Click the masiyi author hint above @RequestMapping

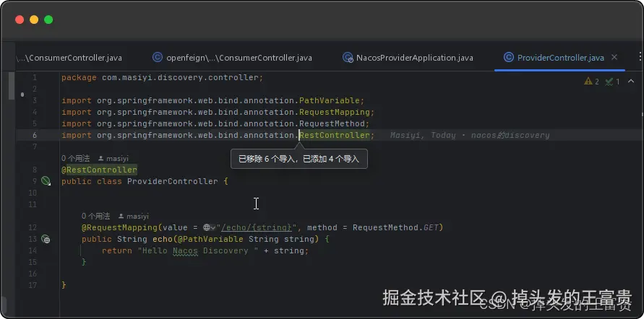[134, 216]
